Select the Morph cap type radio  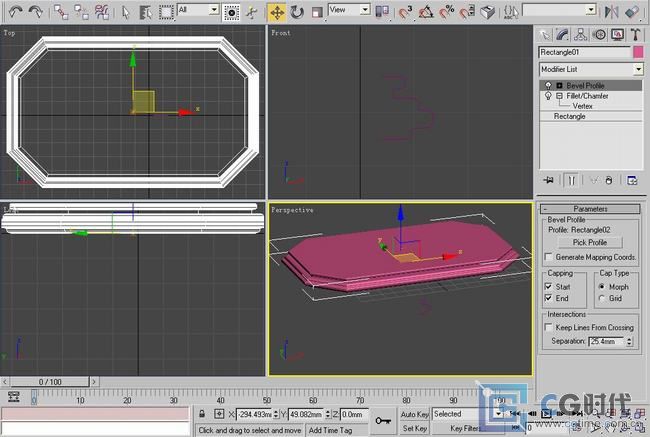[x=602, y=286]
